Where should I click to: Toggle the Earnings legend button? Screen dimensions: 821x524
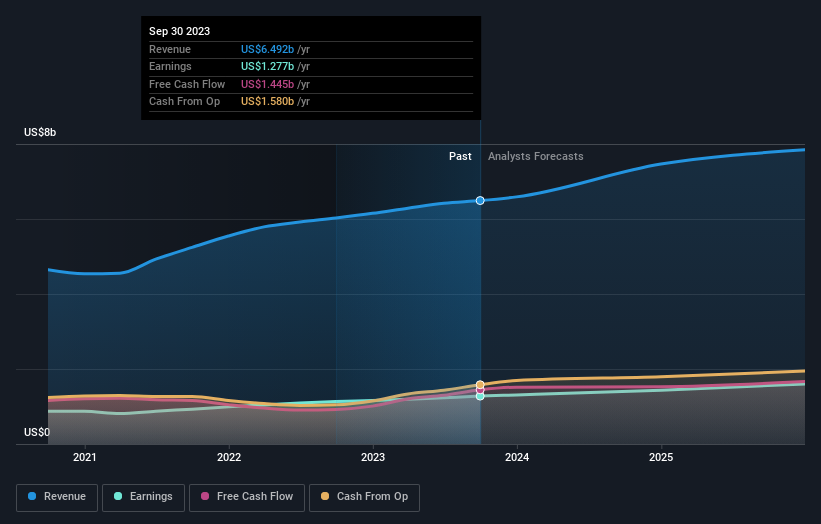tap(143, 497)
